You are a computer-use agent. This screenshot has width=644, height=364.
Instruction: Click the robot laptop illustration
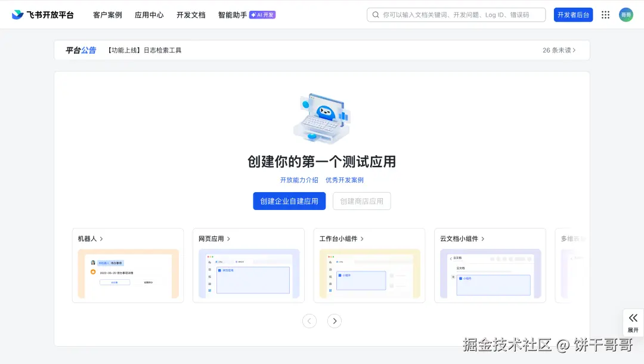coord(321,119)
